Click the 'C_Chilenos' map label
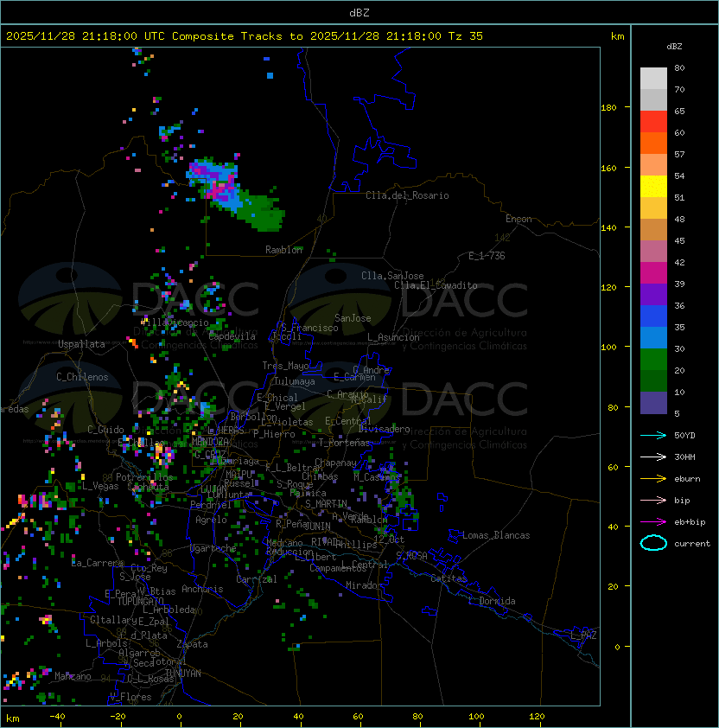The width and height of the screenshot is (719, 728). pos(82,377)
